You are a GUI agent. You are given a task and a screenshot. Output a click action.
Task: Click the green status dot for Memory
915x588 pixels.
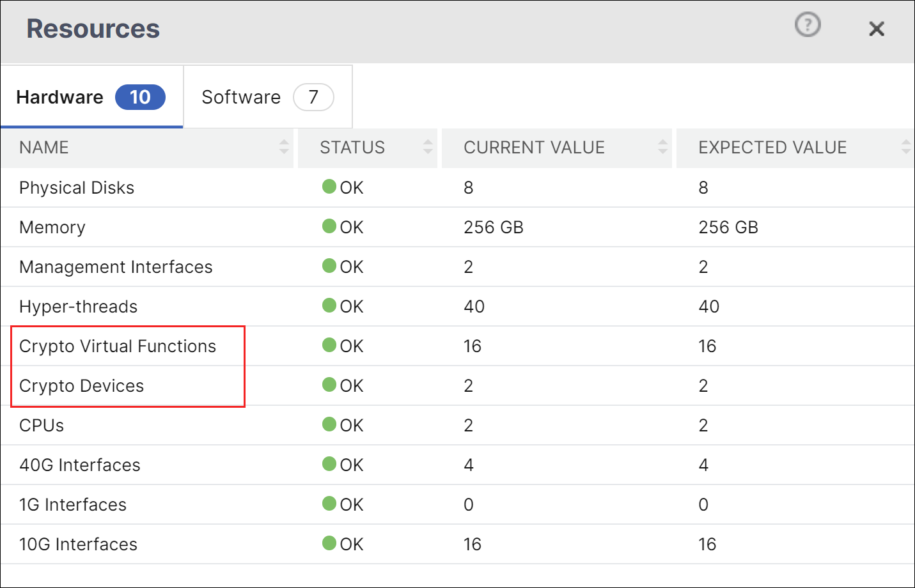click(329, 226)
